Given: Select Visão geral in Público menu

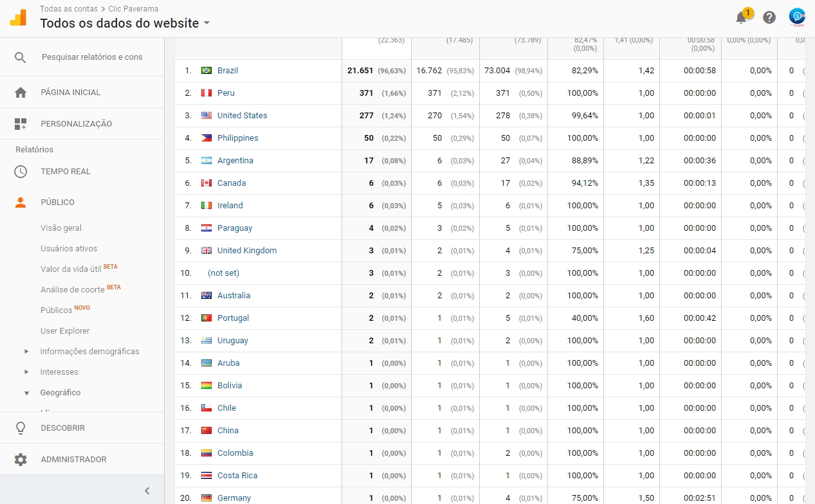Looking at the screenshot, I should [x=61, y=228].
